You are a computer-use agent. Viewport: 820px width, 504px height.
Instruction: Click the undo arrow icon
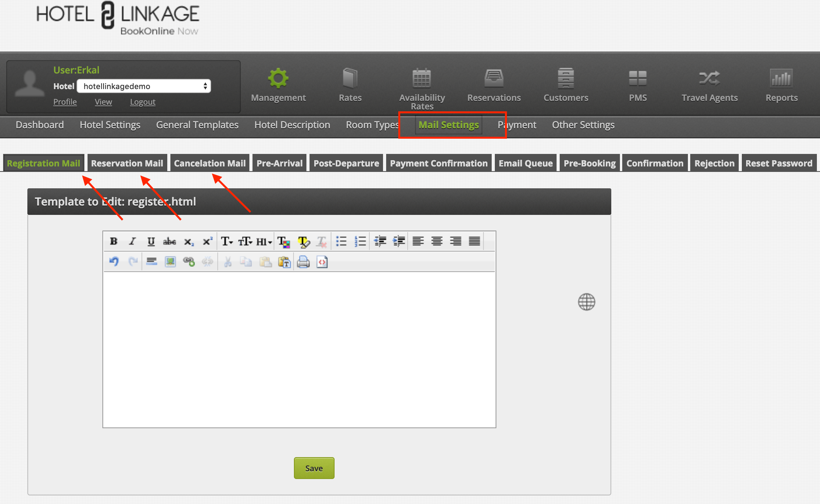(114, 261)
